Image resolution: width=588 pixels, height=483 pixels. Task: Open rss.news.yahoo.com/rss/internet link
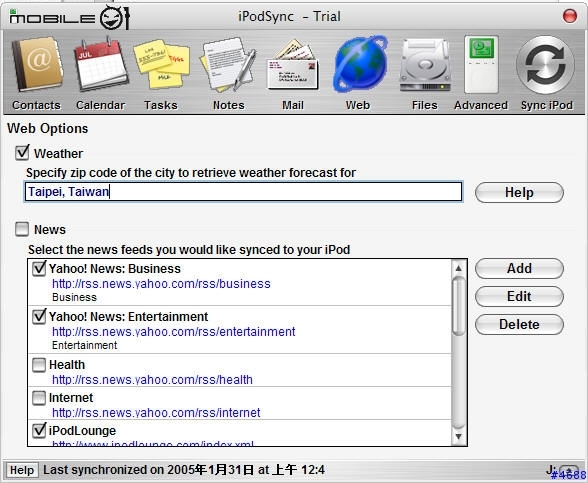(x=156, y=413)
